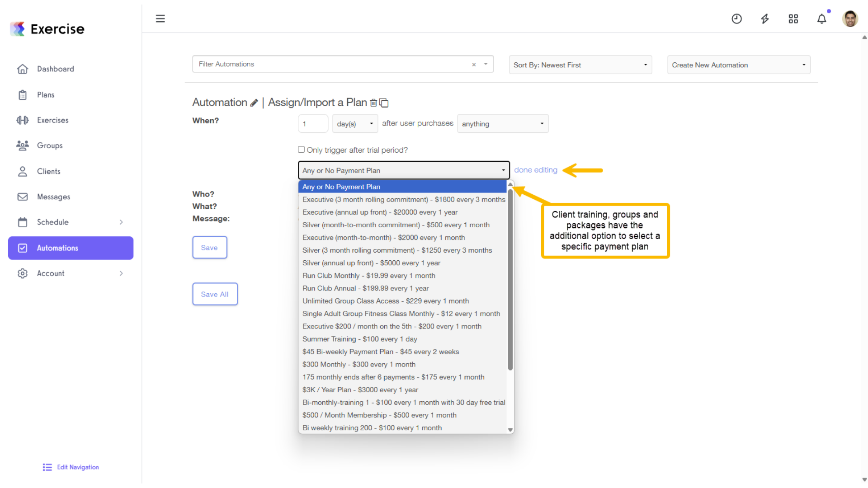This screenshot has width=868, height=488.
Task: Click the Save button
Action: click(209, 248)
